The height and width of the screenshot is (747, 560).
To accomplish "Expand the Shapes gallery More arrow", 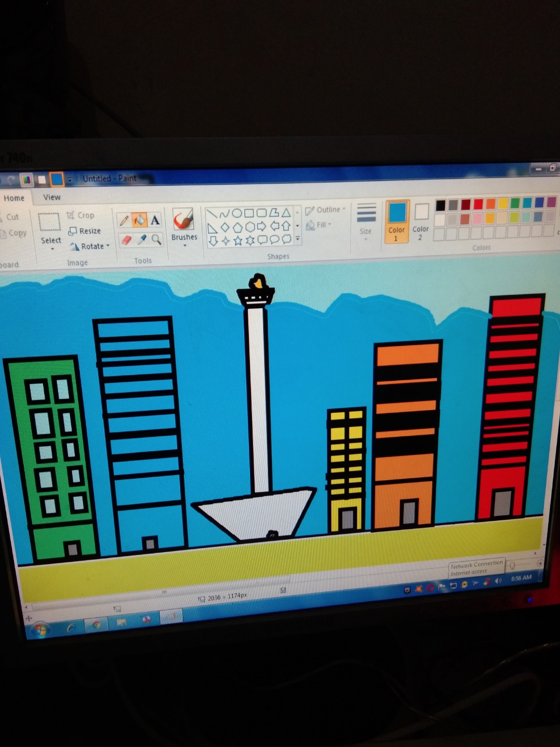I will point(298,239).
